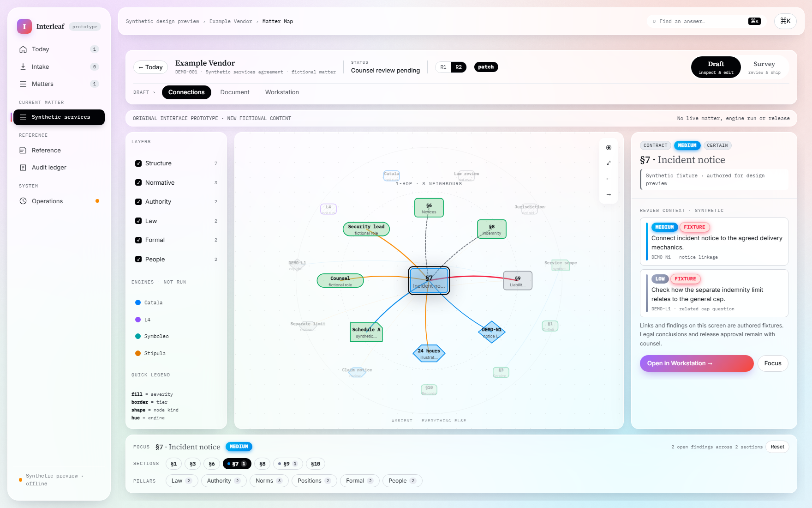Select the Security lead role node
This screenshot has height=508, width=812.
366,229
